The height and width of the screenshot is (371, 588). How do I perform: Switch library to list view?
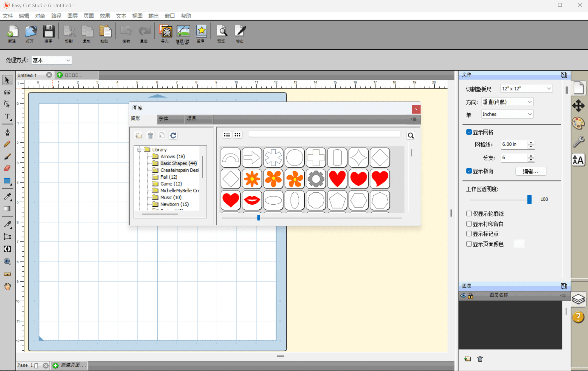click(227, 135)
